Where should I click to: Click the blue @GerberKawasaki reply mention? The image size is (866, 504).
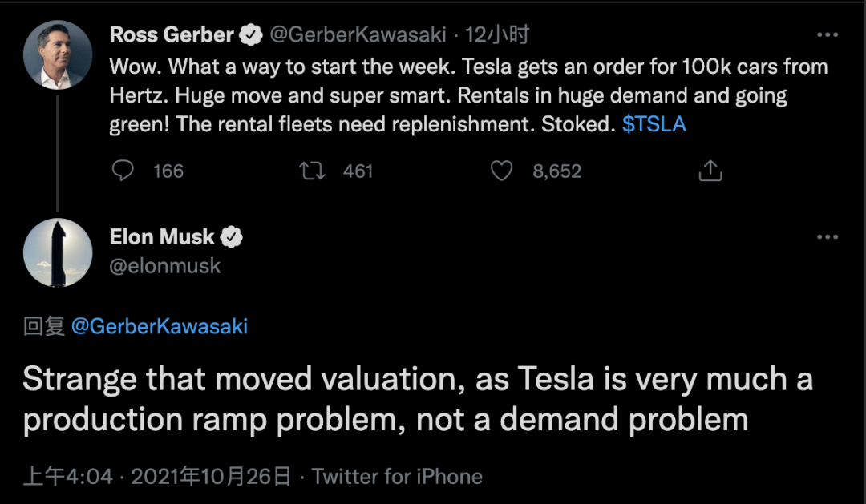159,325
